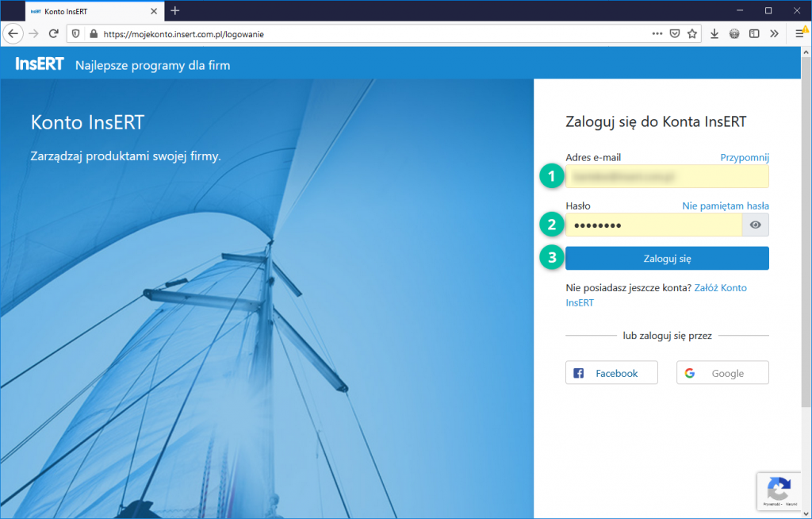
Task: Select the Konto InsERT browser tab
Action: (94, 11)
